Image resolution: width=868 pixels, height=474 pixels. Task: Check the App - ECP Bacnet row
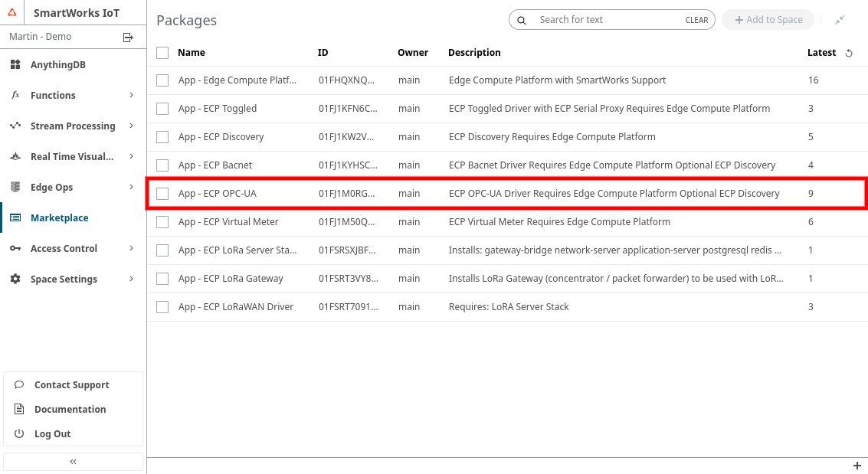coord(162,165)
